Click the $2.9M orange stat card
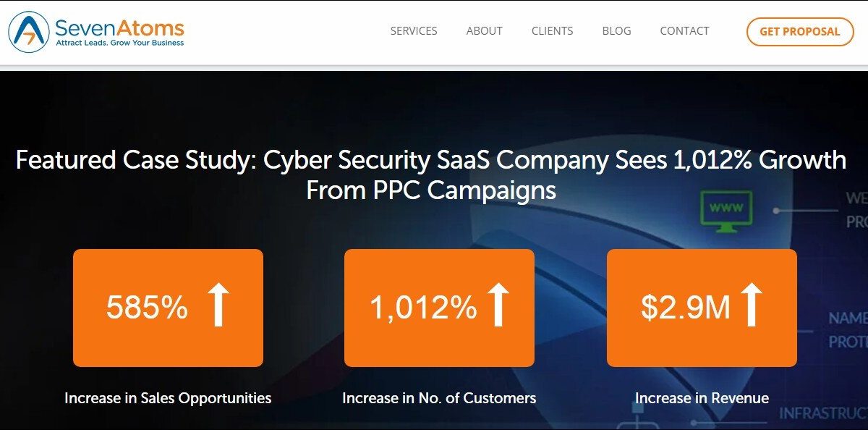This screenshot has width=868, height=430. pos(702,308)
